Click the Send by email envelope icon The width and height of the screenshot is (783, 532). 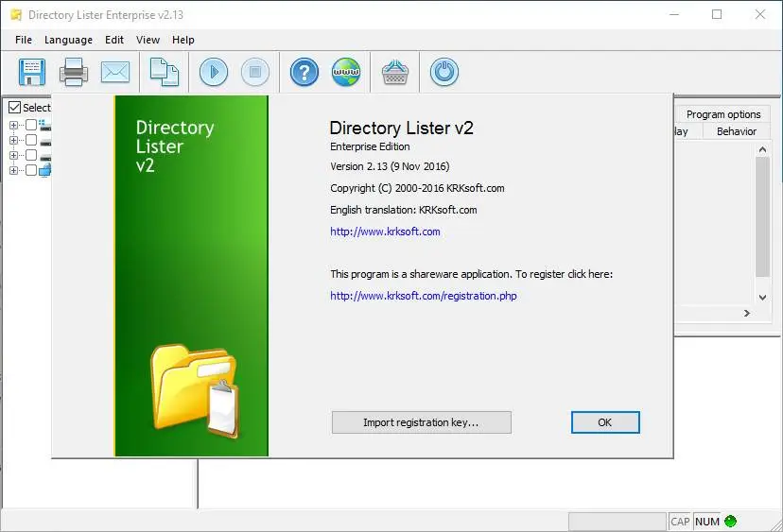coord(114,72)
